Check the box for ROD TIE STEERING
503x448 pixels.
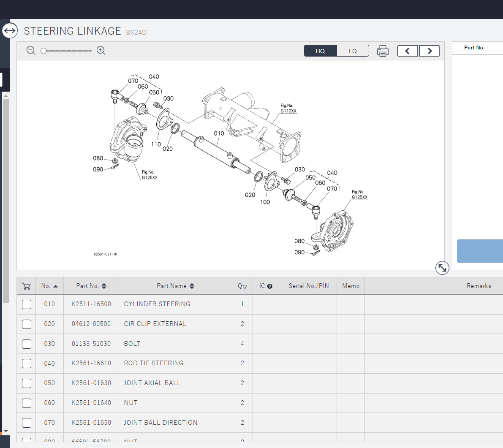tap(27, 364)
